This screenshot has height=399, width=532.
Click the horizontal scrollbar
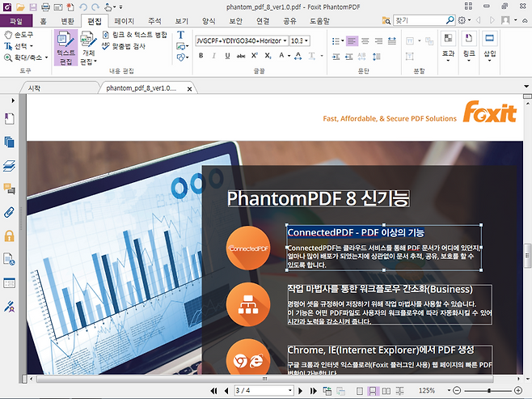click(264, 379)
